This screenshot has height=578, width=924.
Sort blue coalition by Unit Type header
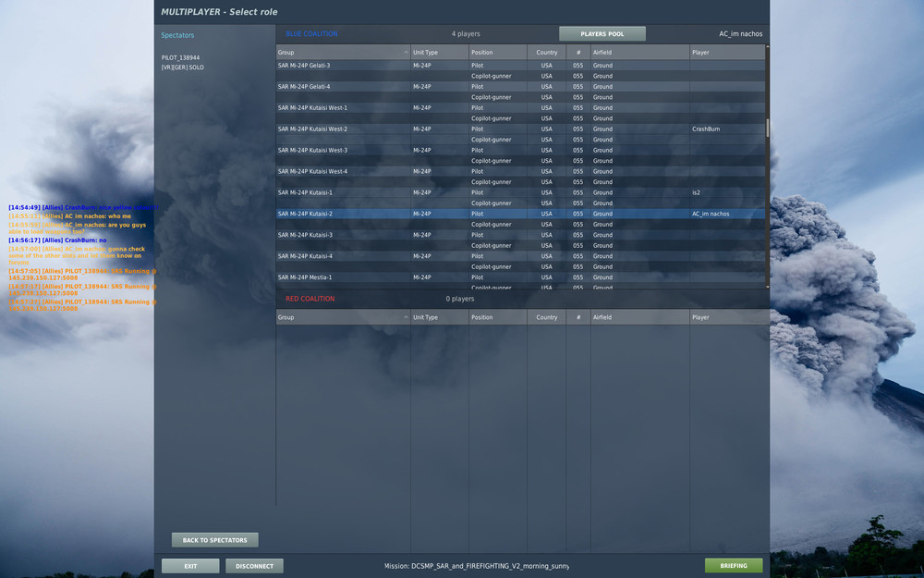coord(440,53)
